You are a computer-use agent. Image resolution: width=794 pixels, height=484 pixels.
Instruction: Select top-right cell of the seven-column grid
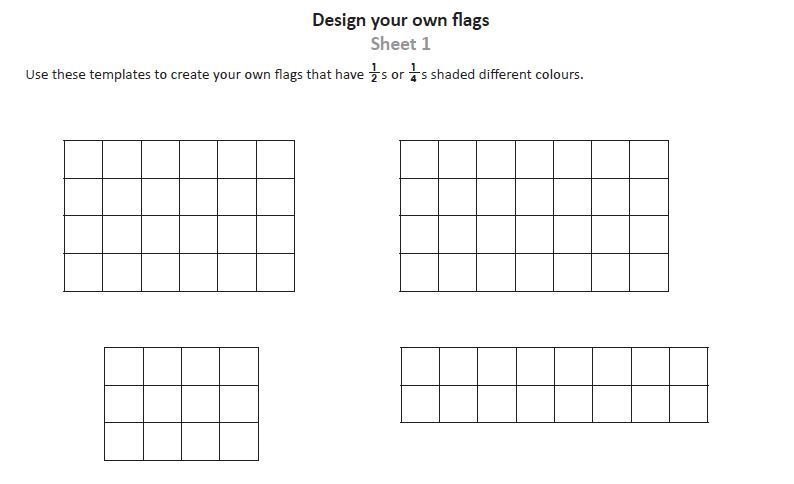pyautogui.click(x=649, y=159)
